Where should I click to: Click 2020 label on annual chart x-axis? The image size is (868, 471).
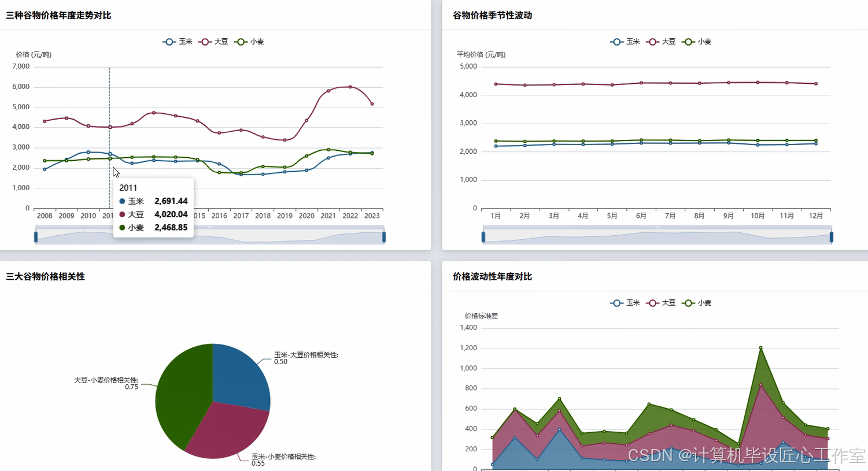306,216
